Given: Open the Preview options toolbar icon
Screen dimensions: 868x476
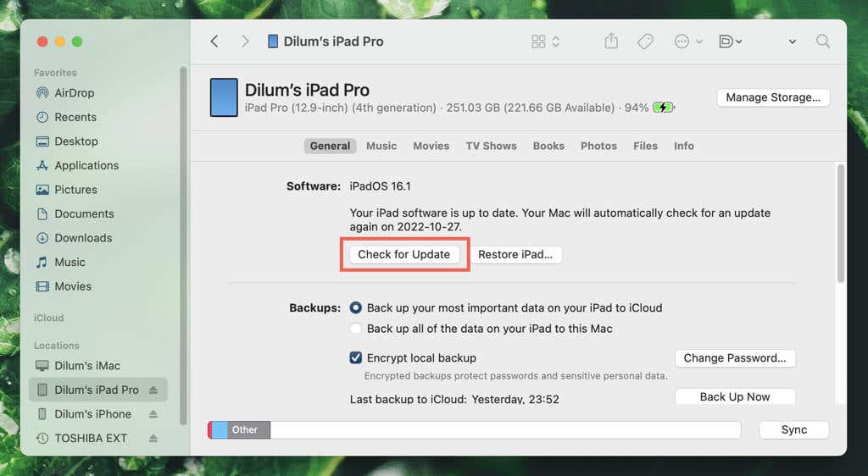Looking at the screenshot, I should coord(730,42).
